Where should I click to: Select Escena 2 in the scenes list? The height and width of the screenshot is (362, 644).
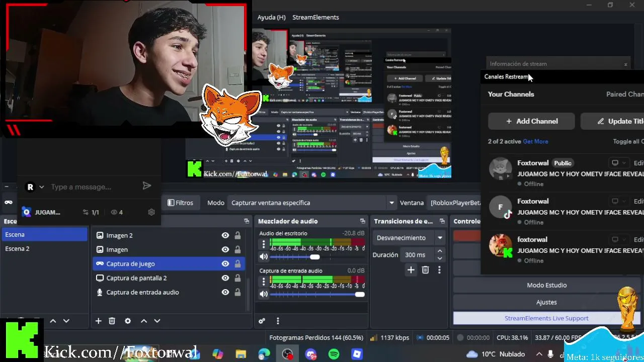click(44, 248)
